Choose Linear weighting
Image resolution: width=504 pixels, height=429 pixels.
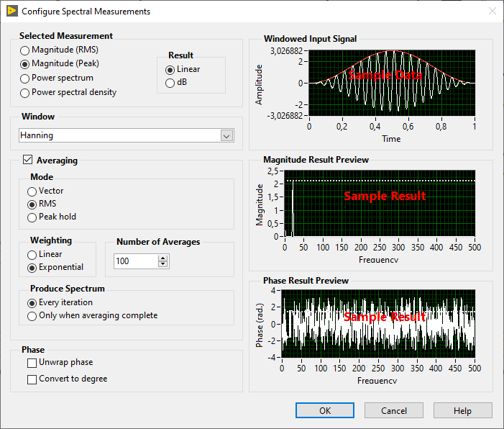45,255
